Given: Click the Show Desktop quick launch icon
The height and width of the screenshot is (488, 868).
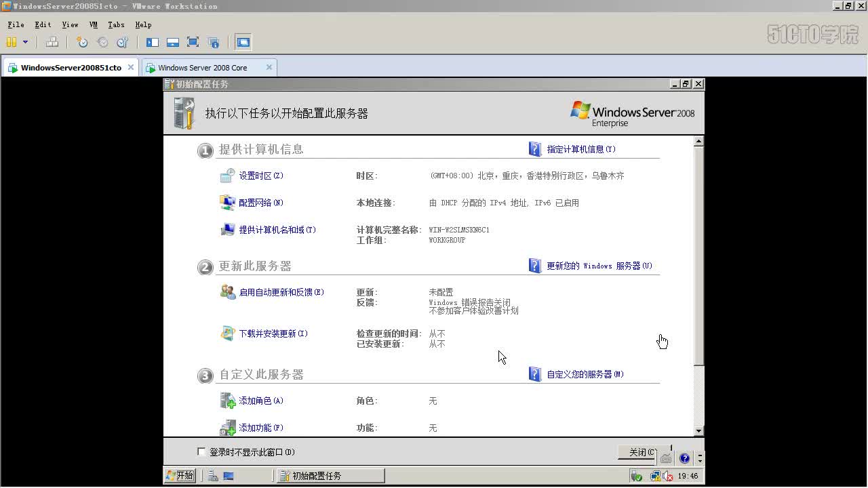Looking at the screenshot, I should pos(229,476).
